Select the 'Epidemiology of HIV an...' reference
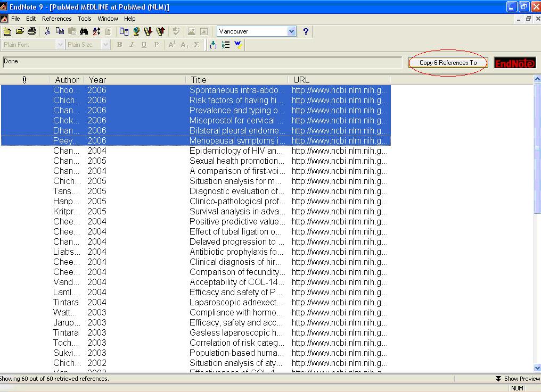The width and height of the screenshot is (541, 392). (195, 151)
